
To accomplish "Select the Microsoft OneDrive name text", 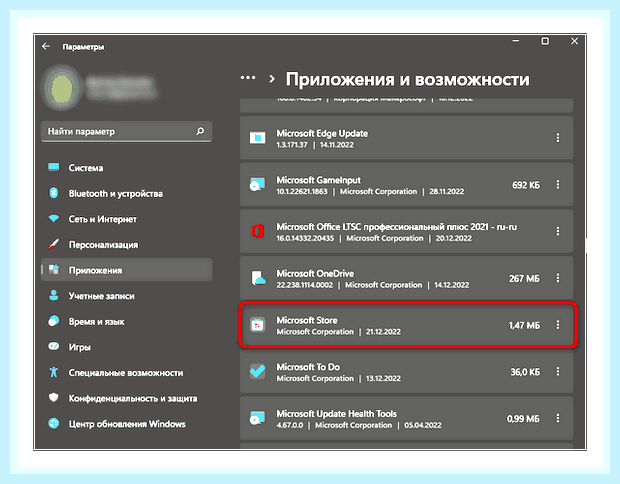I will (x=315, y=273).
